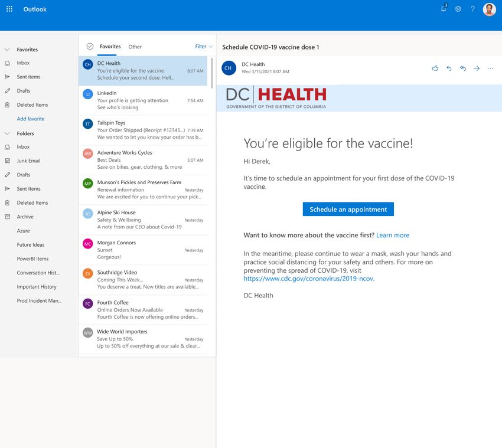
Task: Open the Alpine Ski House email
Action: (143, 220)
